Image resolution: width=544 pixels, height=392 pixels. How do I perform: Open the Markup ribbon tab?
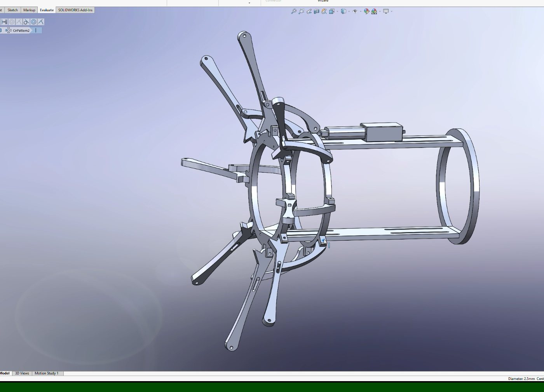[x=29, y=10]
